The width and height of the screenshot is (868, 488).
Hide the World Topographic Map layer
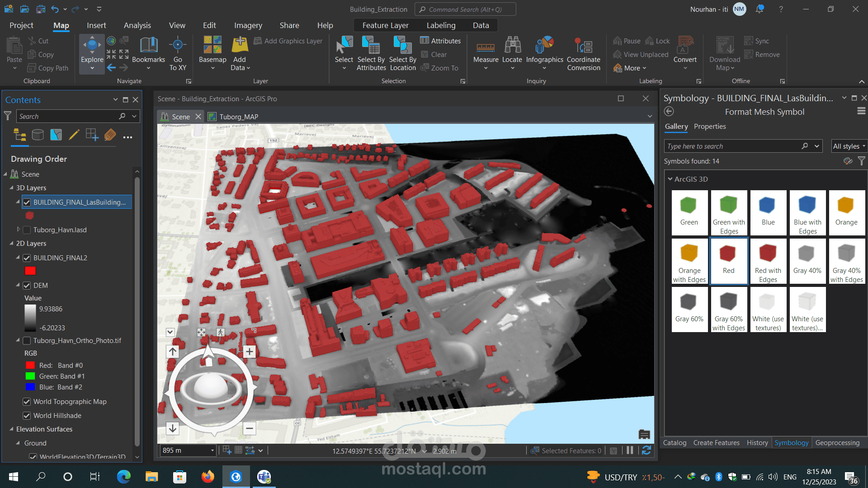(x=27, y=402)
